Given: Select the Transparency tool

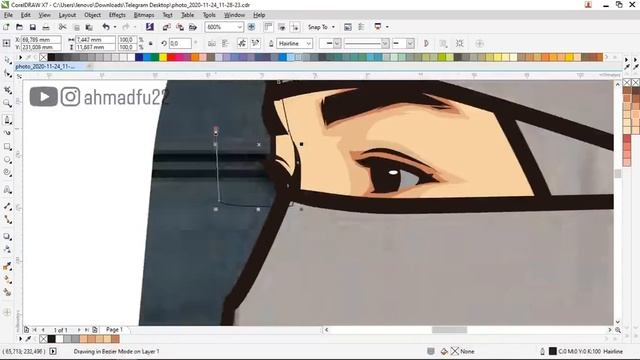Looking at the screenshot, I should tap(7, 249).
